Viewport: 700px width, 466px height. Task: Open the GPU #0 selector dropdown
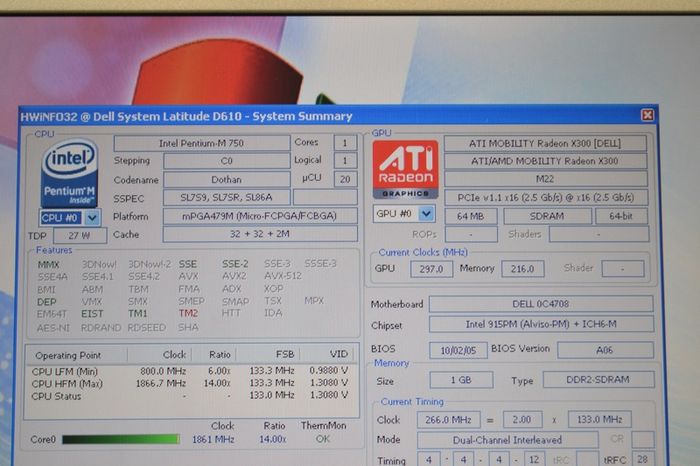pos(426,214)
